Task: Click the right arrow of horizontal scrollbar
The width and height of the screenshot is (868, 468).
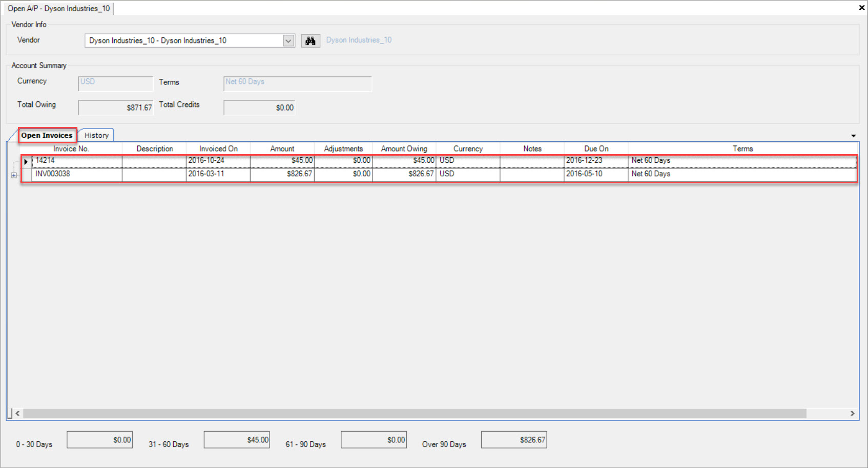Action: (853, 413)
